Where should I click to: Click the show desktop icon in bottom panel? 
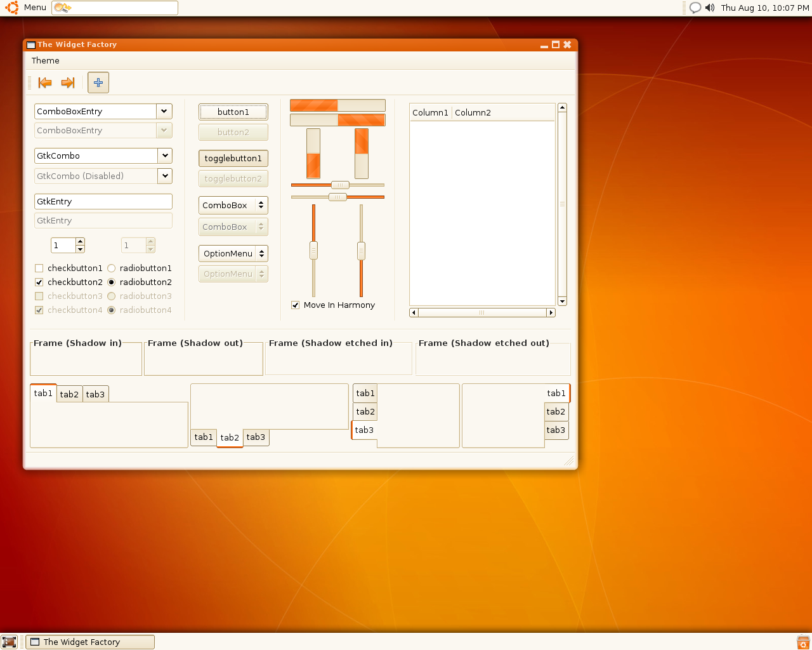click(x=9, y=642)
